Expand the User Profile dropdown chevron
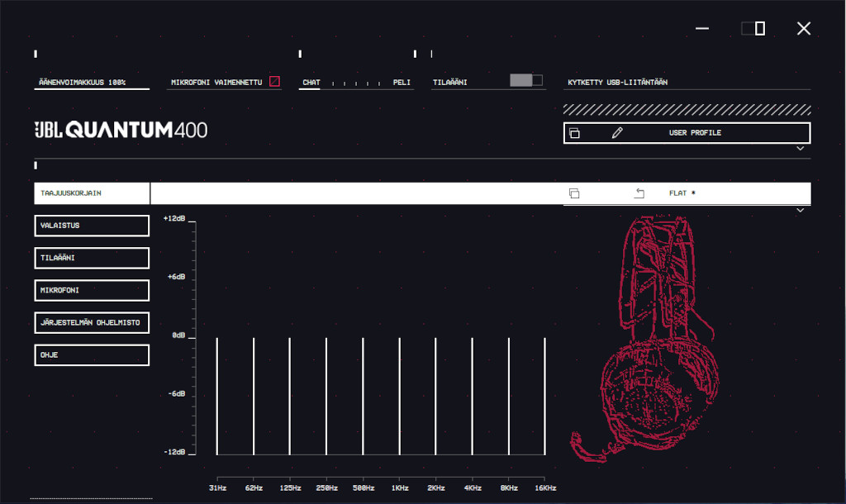 pyautogui.click(x=800, y=149)
